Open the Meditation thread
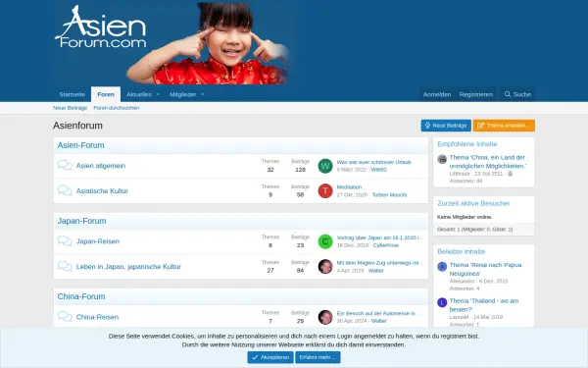Viewport: 588px width, 368px height. click(349, 187)
